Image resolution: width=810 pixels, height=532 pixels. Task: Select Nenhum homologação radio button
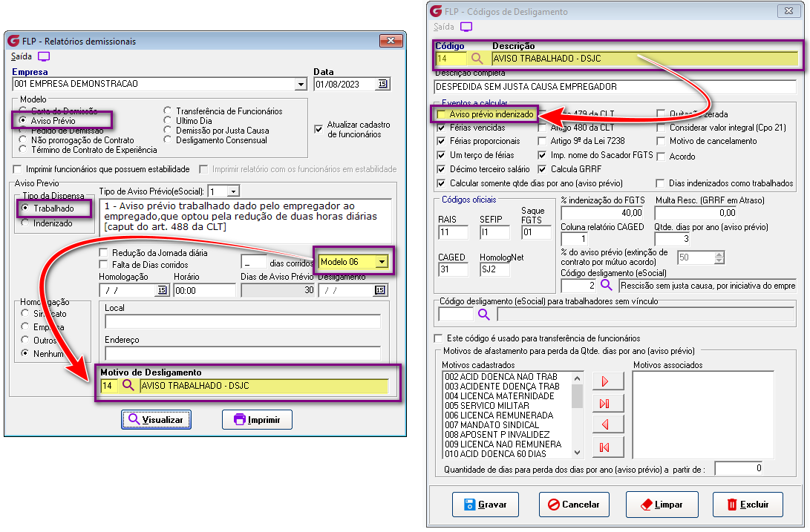[25, 353]
